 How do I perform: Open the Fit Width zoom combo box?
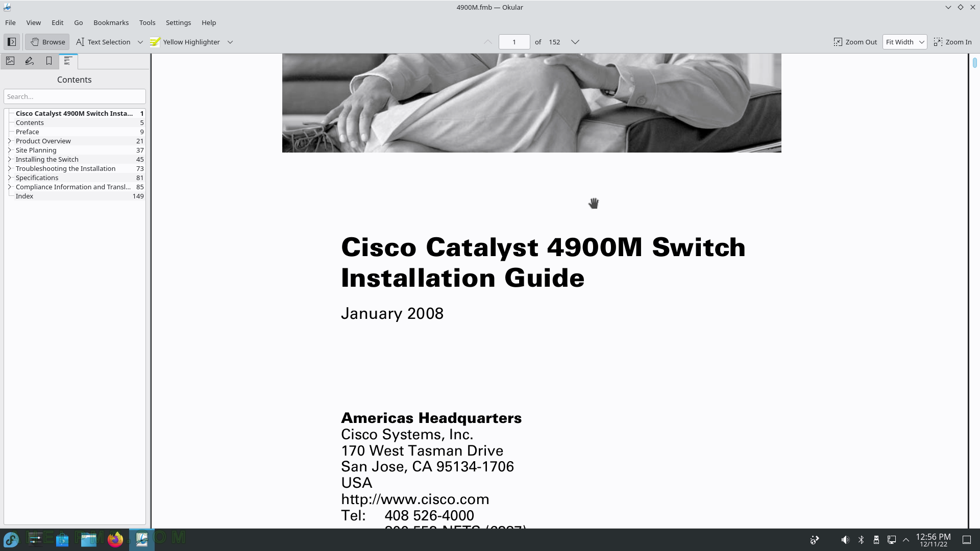pyautogui.click(x=904, y=42)
